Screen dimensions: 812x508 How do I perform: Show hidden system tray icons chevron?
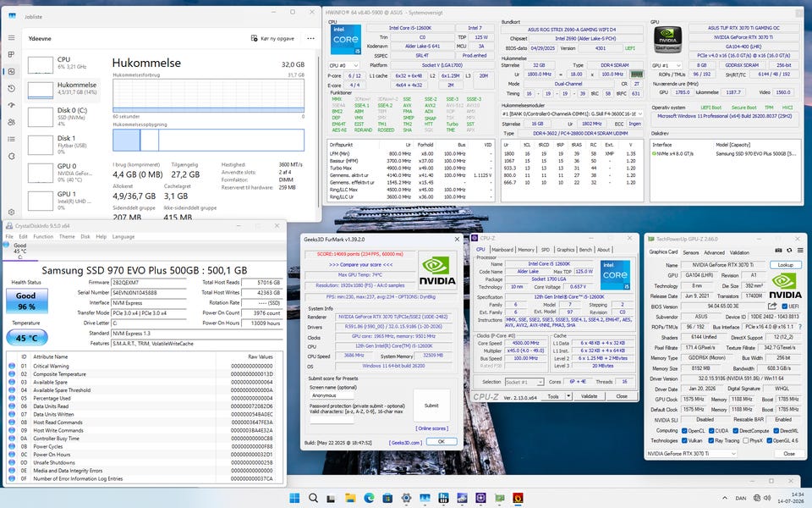(x=724, y=498)
